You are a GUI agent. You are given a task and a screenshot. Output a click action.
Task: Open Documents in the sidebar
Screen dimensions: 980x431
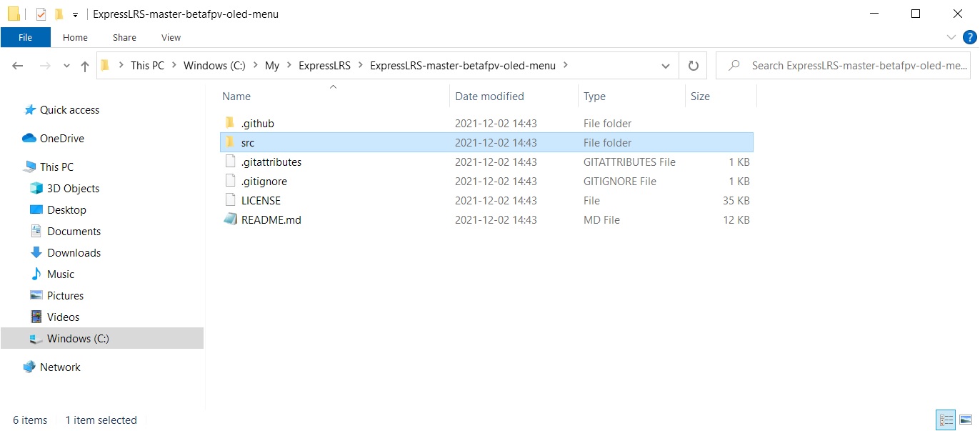click(74, 231)
